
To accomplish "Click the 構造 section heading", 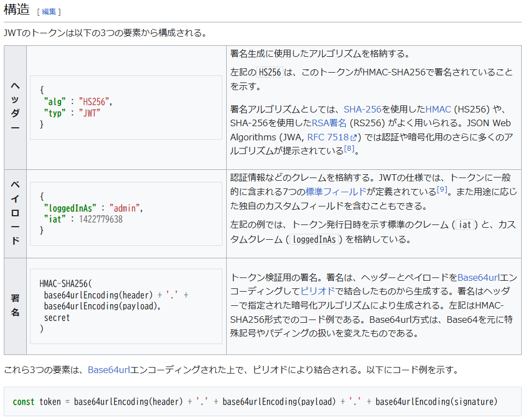I will click(17, 9).
